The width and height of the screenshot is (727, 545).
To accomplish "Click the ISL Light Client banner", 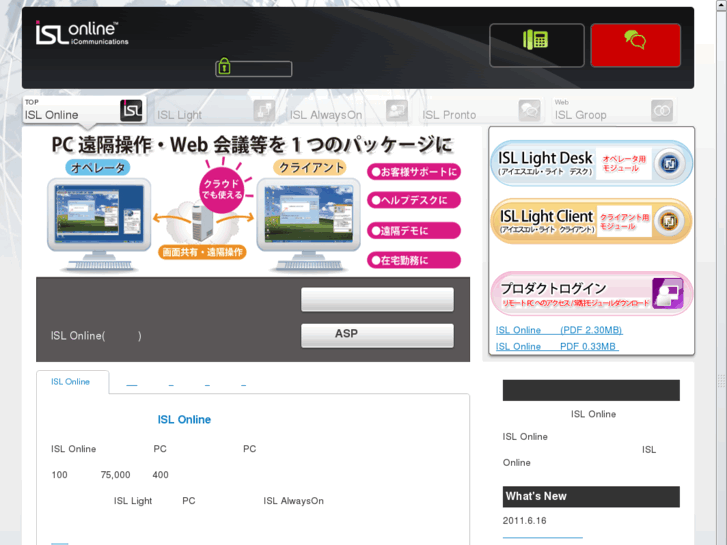I will [592, 221].
